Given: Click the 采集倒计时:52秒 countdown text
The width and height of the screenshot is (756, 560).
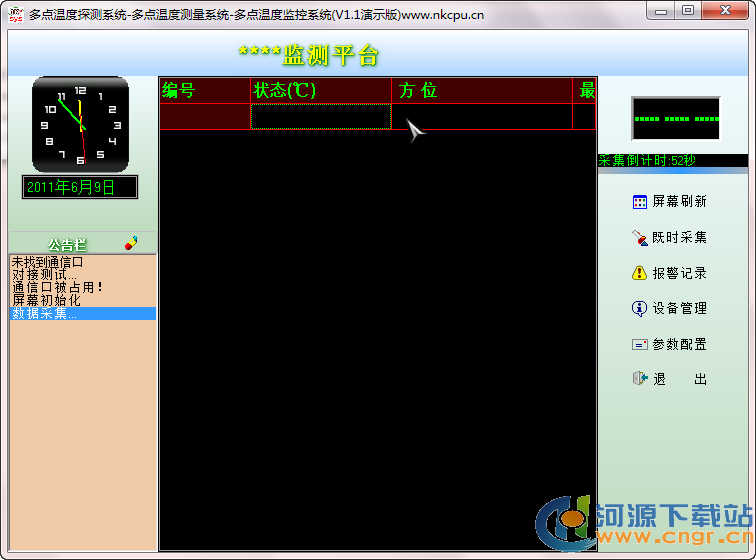Looking at the screenshot, I should (x=647, y=160).
